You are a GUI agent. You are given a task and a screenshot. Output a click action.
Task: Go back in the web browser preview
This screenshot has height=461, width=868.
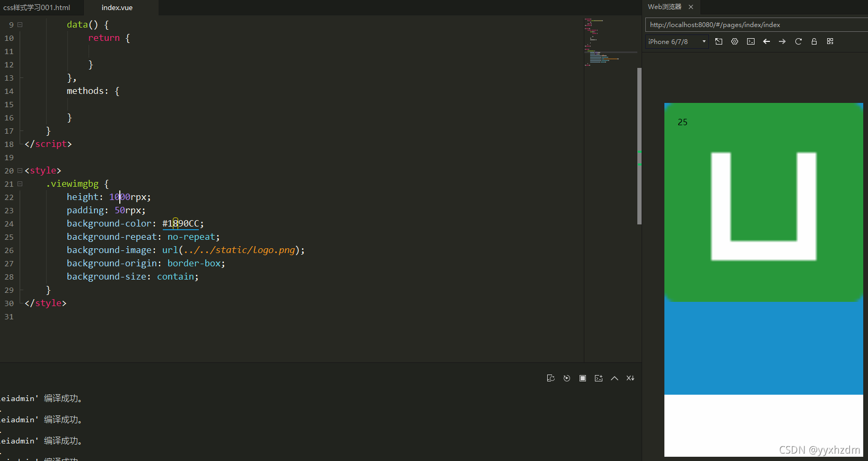[x=766, y=41]
